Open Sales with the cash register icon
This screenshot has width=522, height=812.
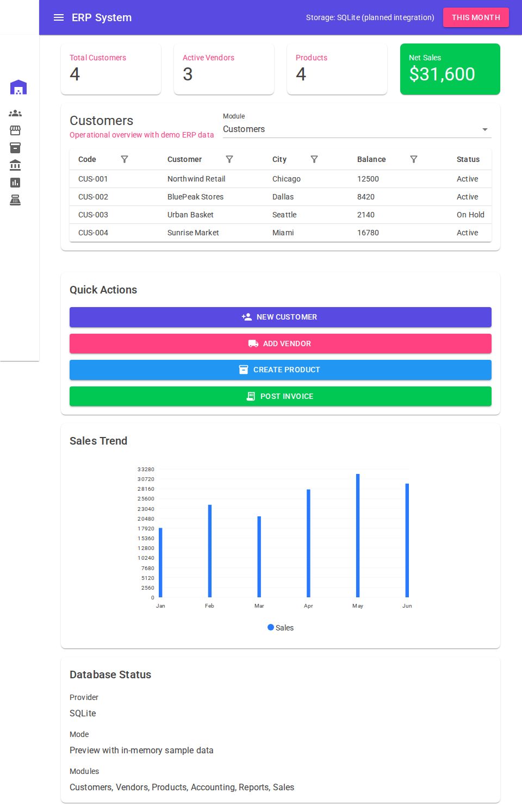click(x=15, y=199)
